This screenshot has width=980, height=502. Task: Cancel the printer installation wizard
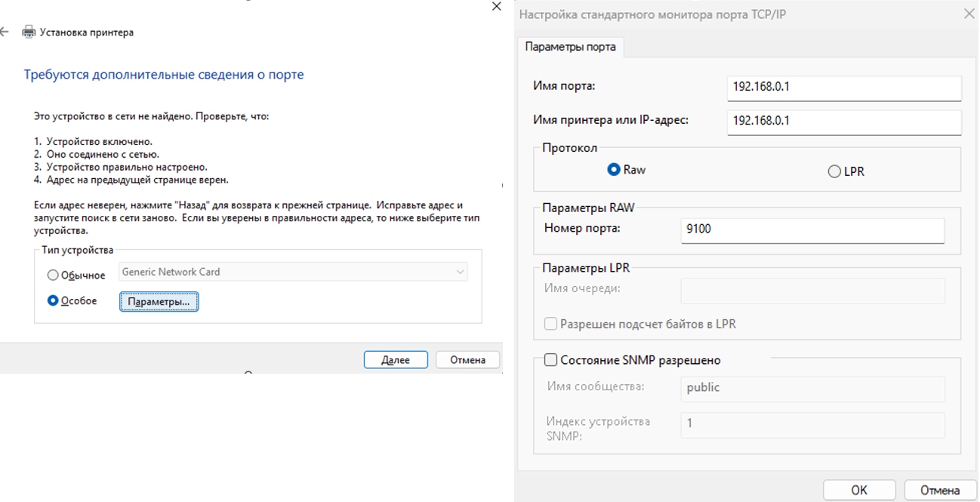point(467,360)
